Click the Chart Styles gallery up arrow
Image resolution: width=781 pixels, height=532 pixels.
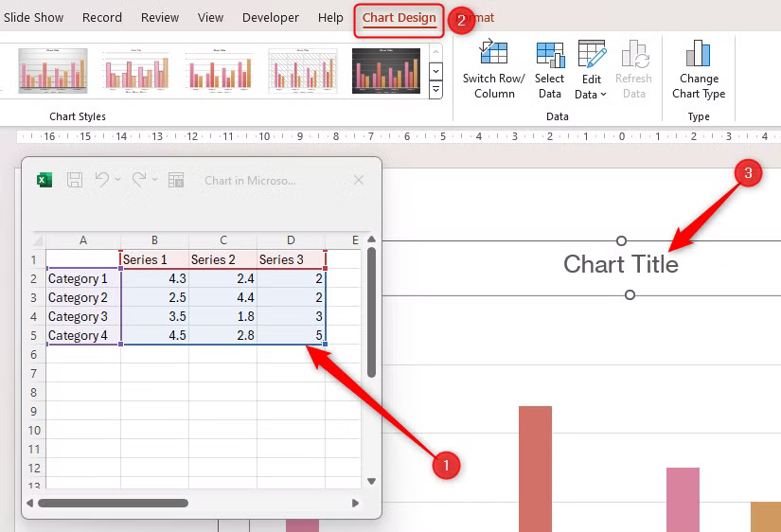[435, 52]
